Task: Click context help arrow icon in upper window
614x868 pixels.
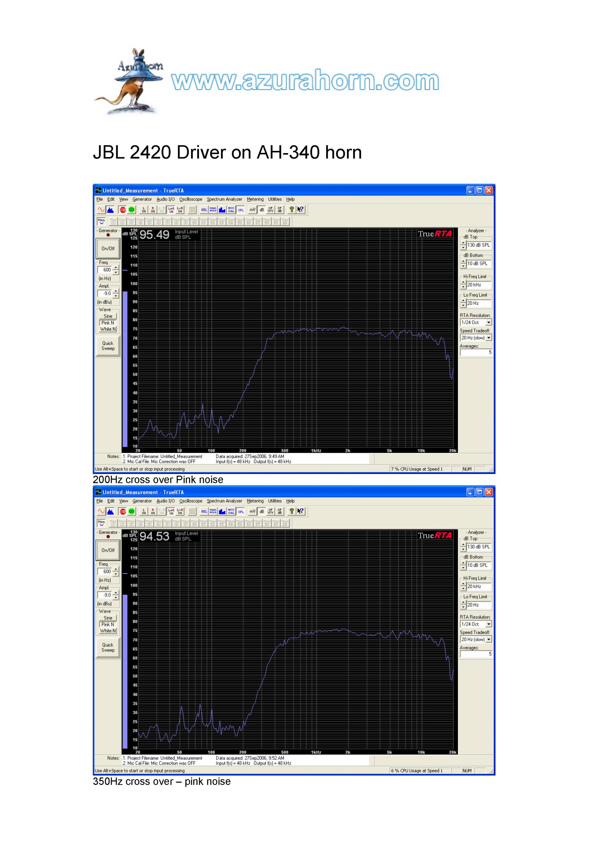Action: pyautogui.click(x=300, y=210)
